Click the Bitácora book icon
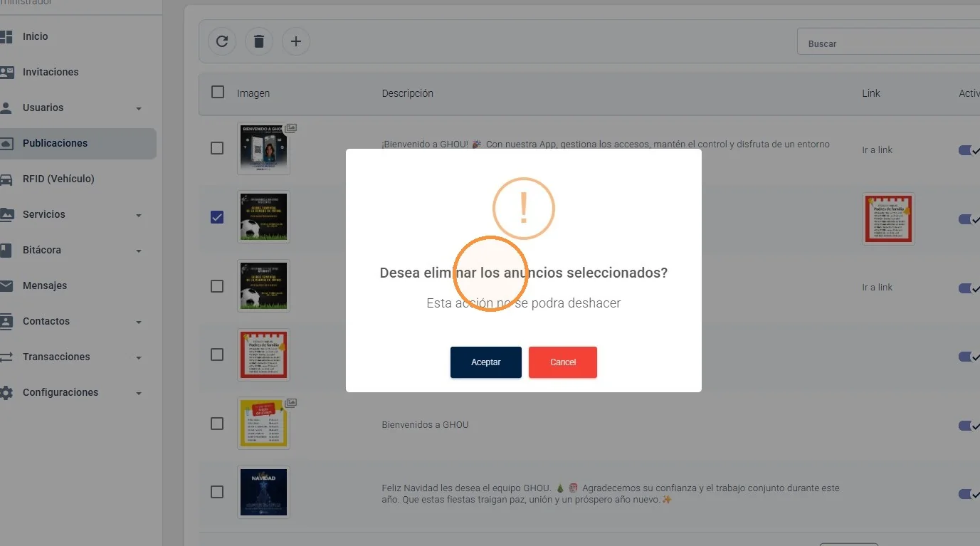The height and width of the screenshot is (546, 980). click(6, 250)
